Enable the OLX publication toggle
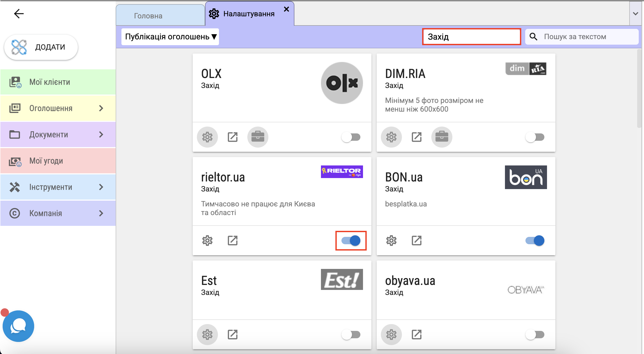This screenshot has height=354, width=644. tap(351, 137)
